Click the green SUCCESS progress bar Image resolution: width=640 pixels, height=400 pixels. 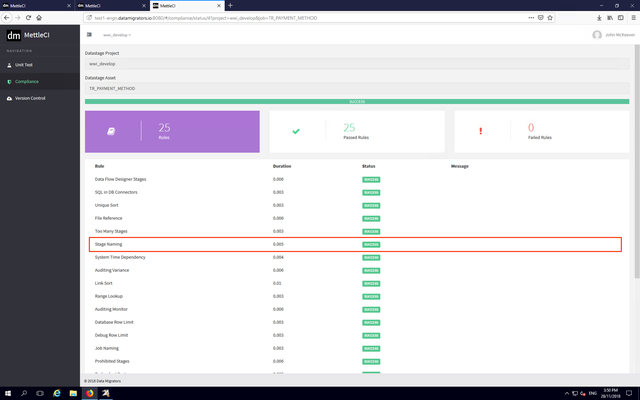coord(356,101)
